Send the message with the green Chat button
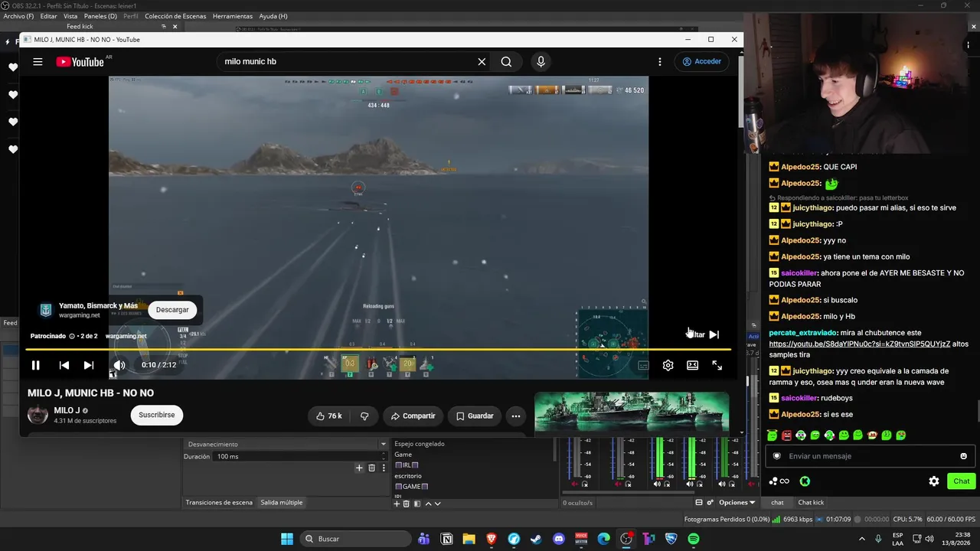The width and height of the screenshot is (980, 551). click(962, 481)
